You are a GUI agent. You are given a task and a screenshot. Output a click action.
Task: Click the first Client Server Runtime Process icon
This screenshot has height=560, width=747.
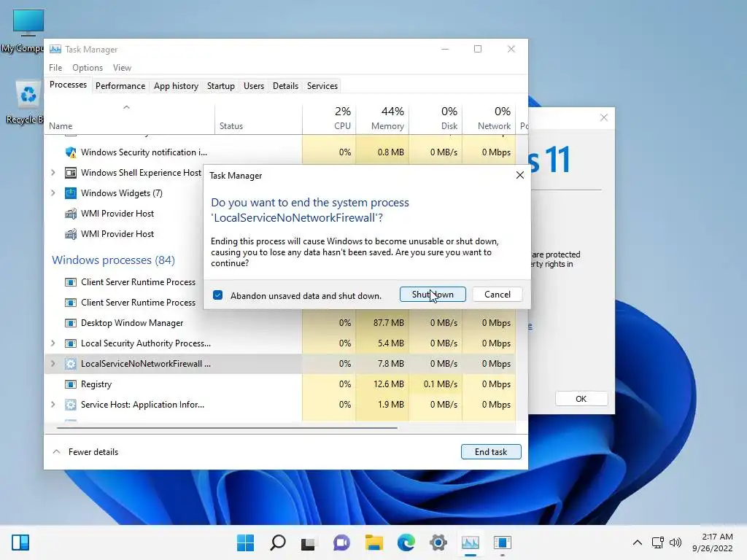tap(71, 282)
